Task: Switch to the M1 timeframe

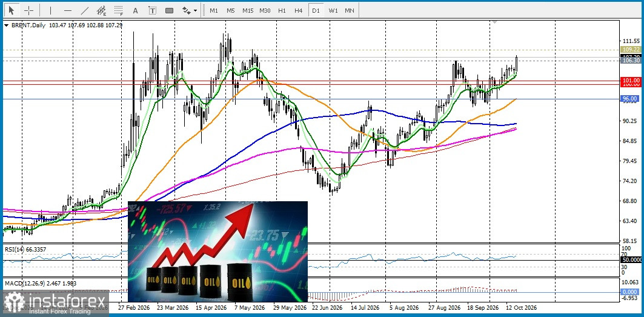Action: point(214,10)
